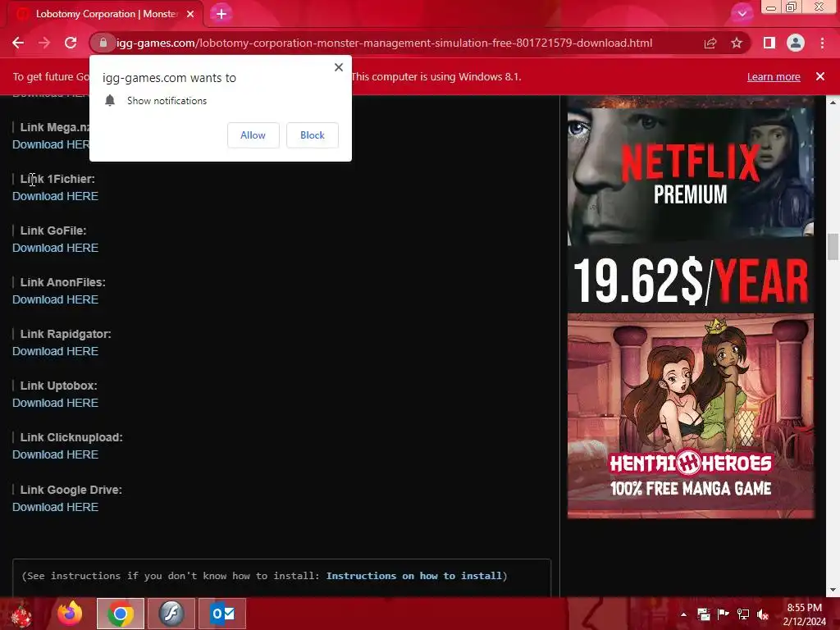
Task: Click the muted volume tray icon
Action: (x=763, y=614)
